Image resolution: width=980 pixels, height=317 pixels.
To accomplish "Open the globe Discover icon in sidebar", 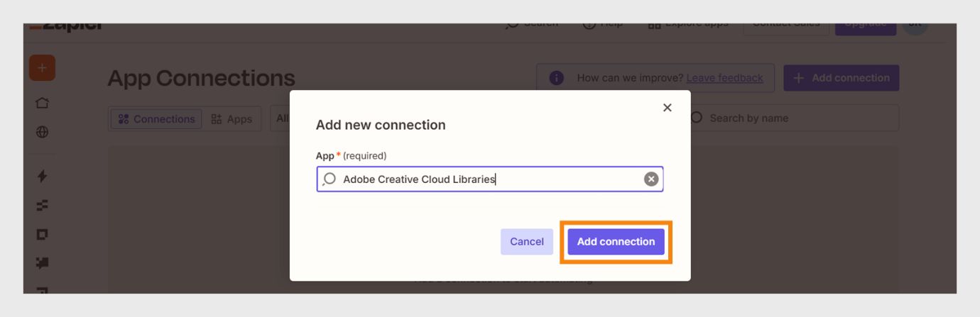I will [42, 132].
